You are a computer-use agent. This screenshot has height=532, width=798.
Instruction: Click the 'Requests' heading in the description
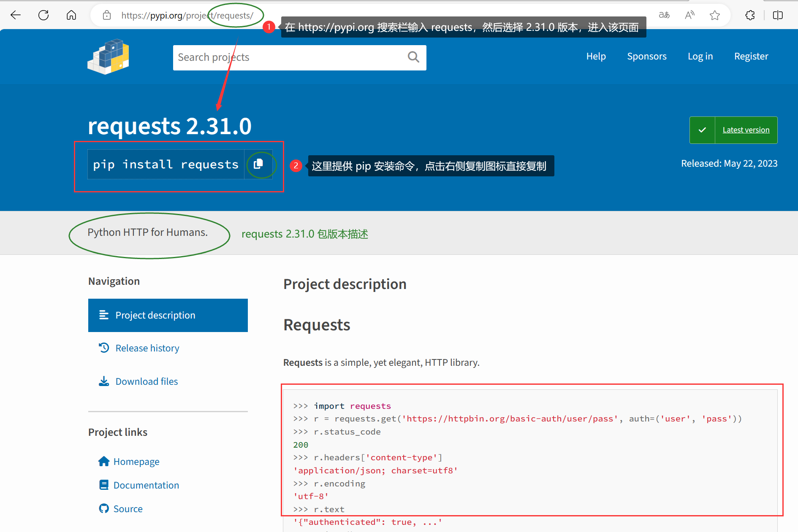coord(317,325)
